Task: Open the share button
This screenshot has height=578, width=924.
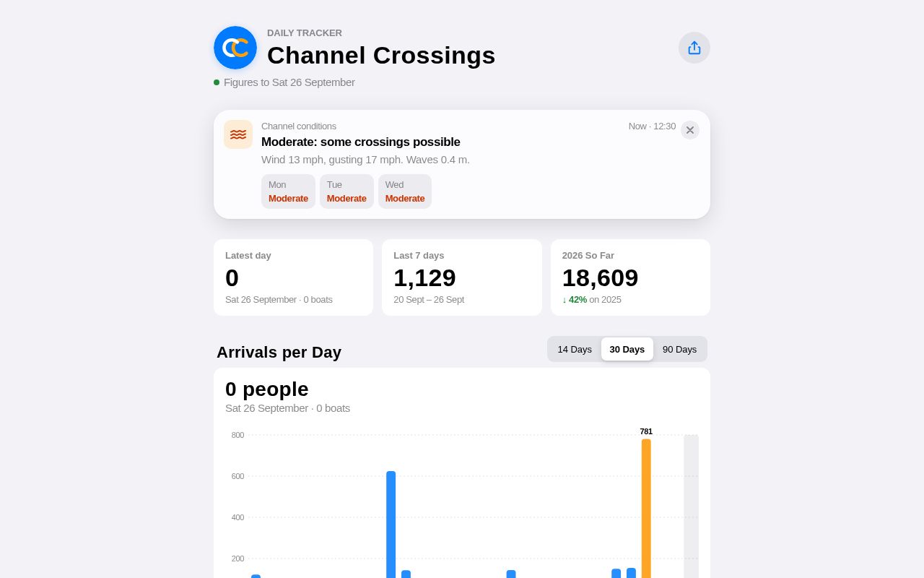Action: [694, 48]
